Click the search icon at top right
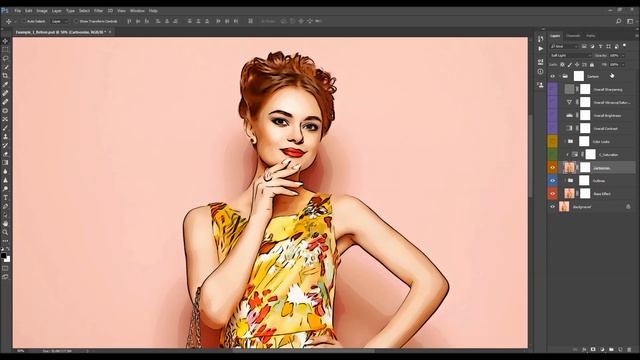640x360 pixels. click(619, 21)
